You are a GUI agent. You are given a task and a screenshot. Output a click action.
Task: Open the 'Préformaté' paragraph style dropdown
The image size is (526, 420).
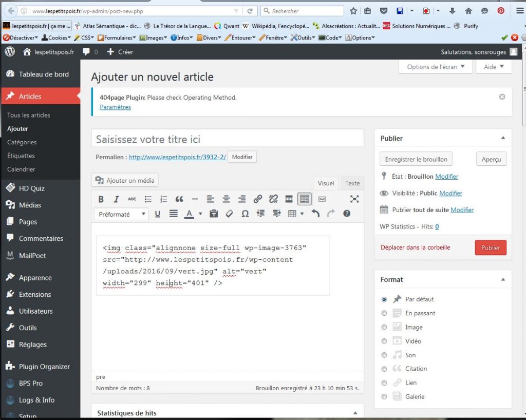(x=121, y=214)
